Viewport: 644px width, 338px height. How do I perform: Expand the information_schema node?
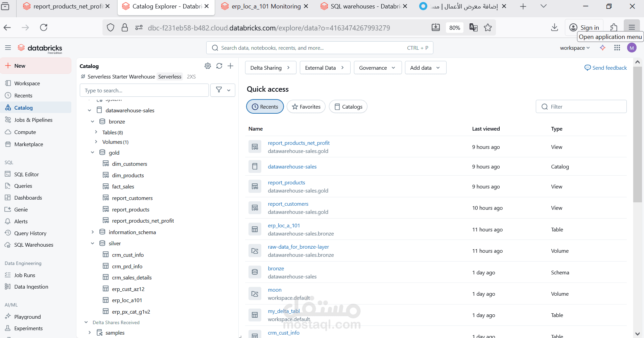click(x=93, y=232)
